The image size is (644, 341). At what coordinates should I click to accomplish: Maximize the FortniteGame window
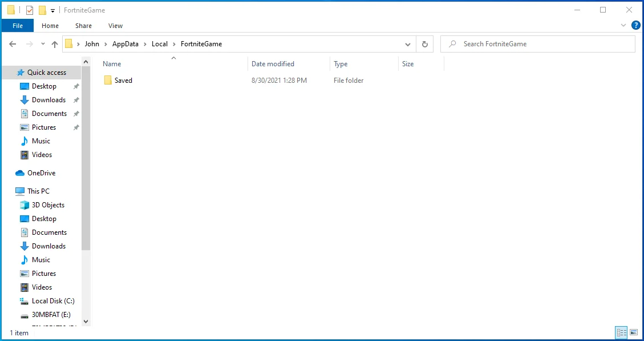(603, 10)
